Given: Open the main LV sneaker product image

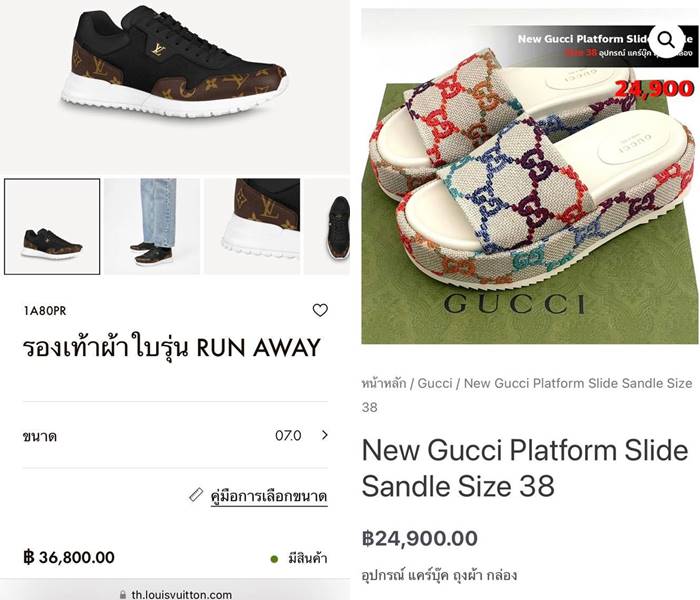Looking at the screenshot, I should [175, 75].
